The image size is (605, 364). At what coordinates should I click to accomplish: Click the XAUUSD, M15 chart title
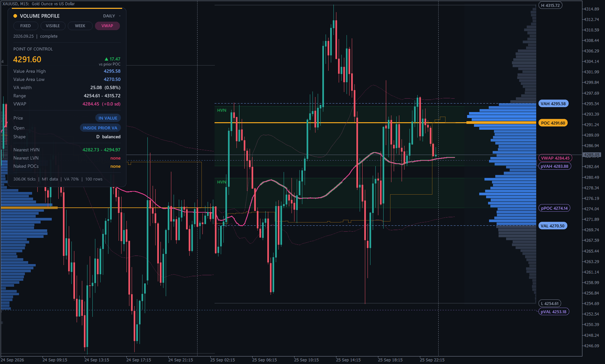[x=39, y=4]
